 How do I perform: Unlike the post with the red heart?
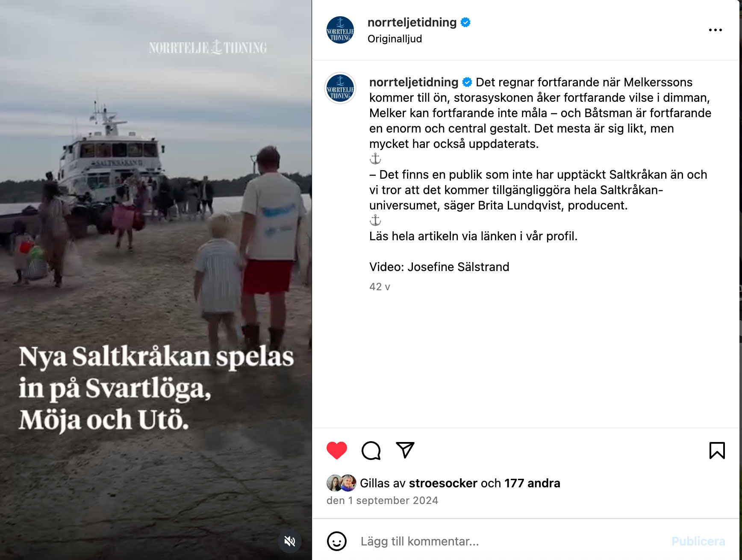coord(337,451)
